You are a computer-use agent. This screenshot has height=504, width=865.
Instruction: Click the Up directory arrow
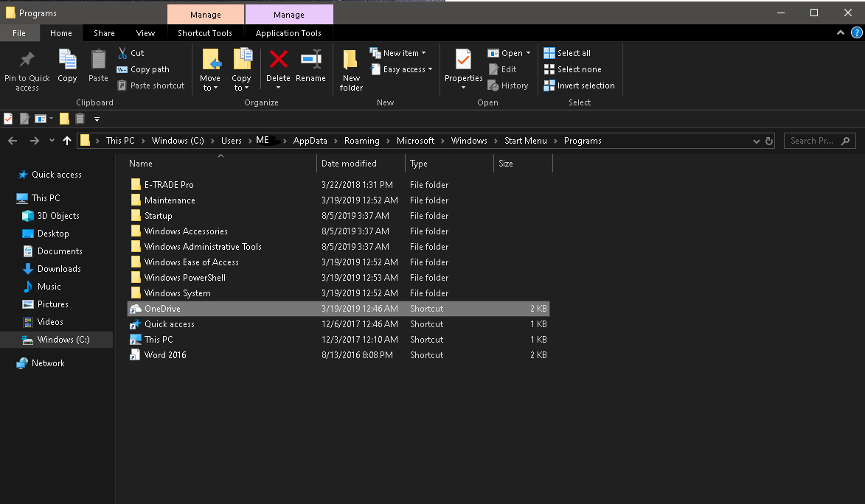pos(67,141)
